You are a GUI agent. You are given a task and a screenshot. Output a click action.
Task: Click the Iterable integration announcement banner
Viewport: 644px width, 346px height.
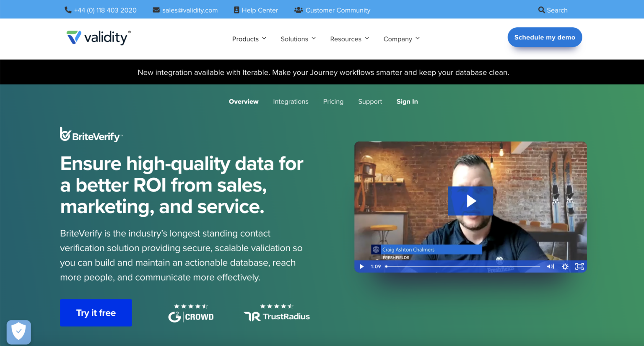click(x=323, y=73)
